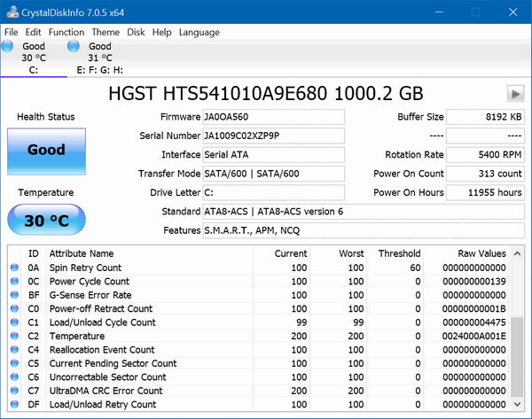Click the status dot for Current Pending Sector Count

[x=14, y=363]
